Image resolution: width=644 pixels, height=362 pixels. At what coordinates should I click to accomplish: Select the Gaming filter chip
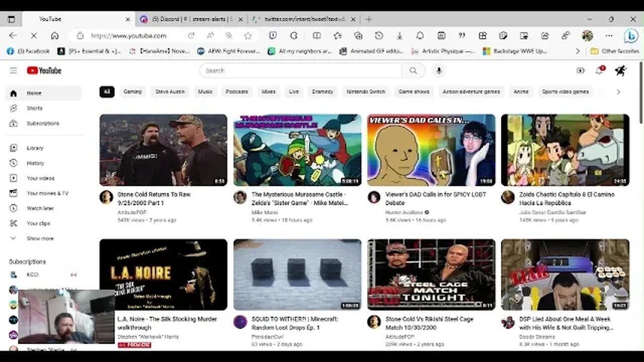pos(133,92)
